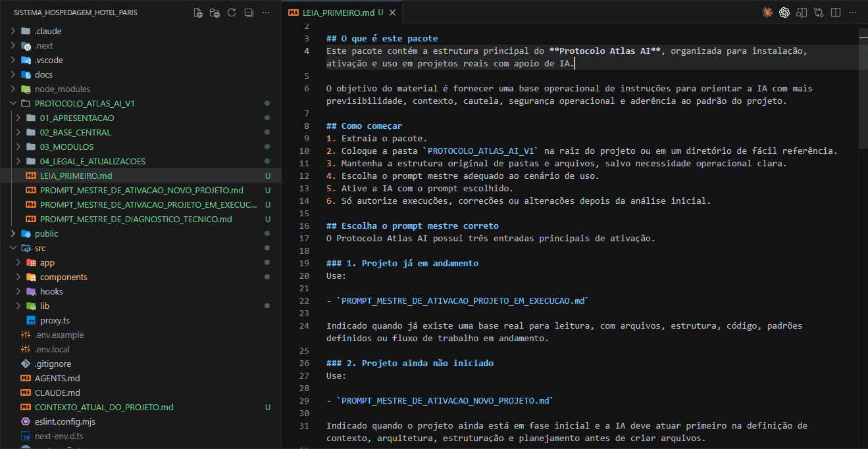Screen dimensions: 868x449
Task: Click heading '### 1. Projeto já em andamento'
Action: (x=403, y=263)
